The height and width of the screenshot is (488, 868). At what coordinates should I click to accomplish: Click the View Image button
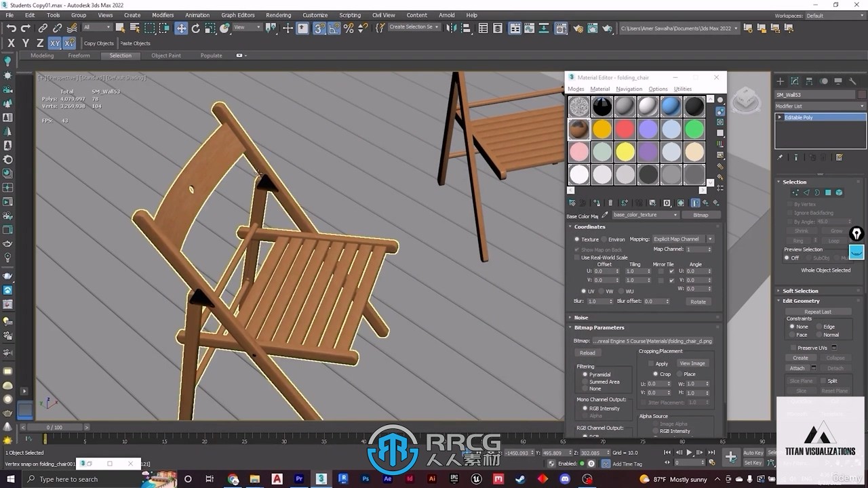click(692, 363)
